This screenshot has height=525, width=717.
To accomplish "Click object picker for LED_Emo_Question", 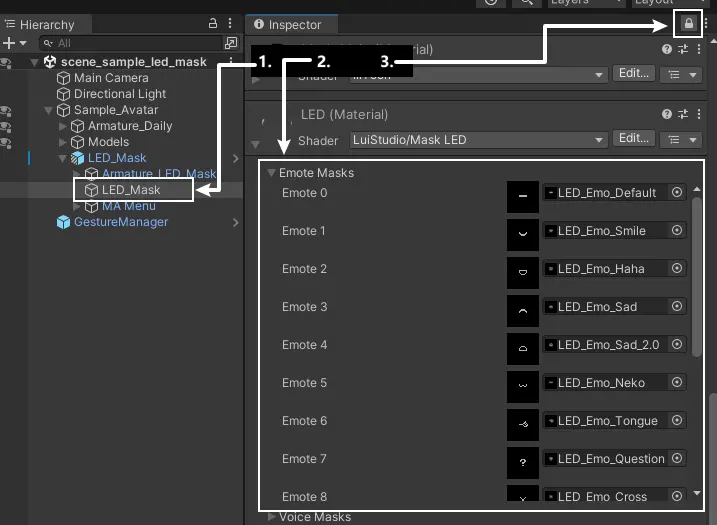I will click(x=677, y=459).
